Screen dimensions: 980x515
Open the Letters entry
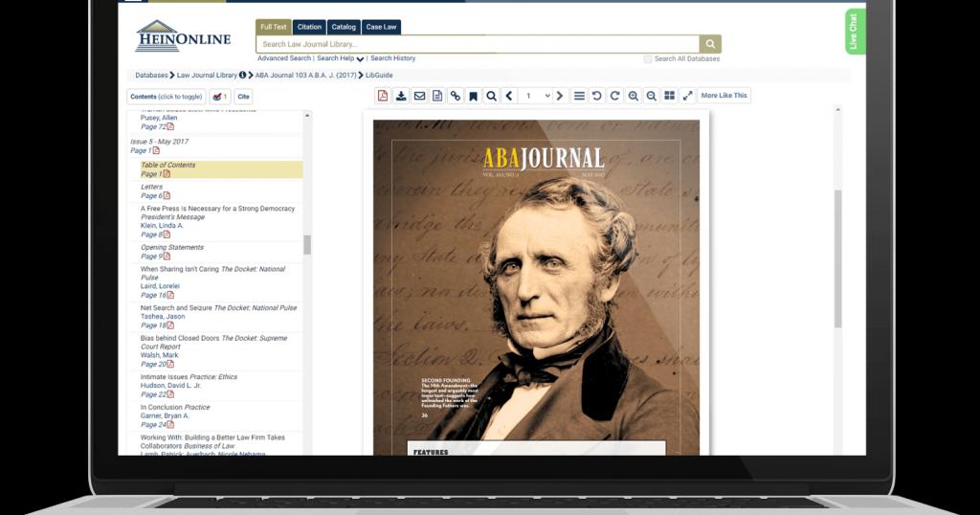click(x=152, y=187)
